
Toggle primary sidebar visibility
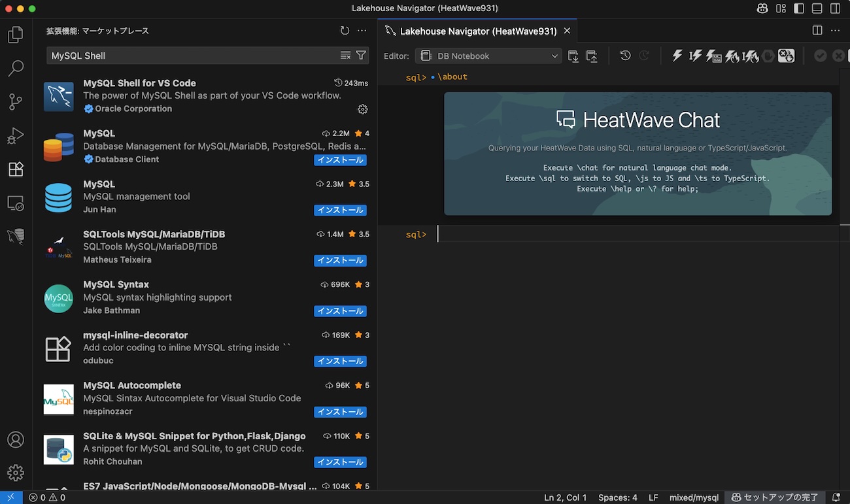799,8
